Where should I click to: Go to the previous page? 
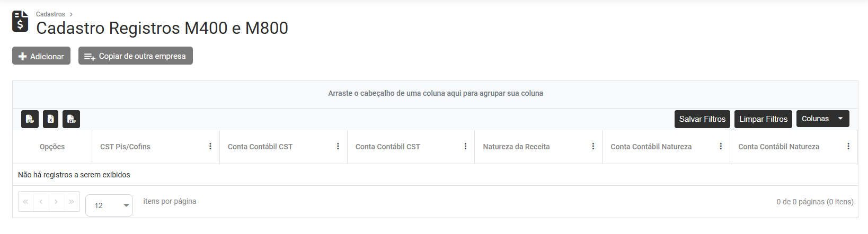(x=41, y=202)
